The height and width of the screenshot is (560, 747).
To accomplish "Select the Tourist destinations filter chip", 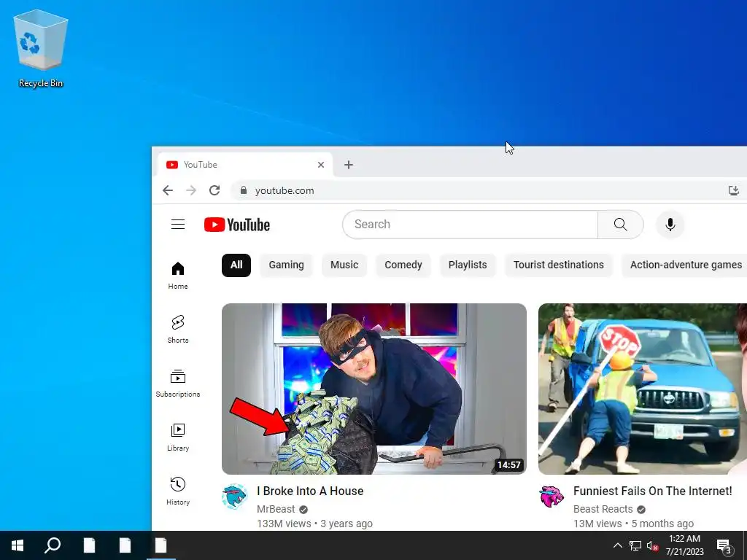I will coord(558,265).
